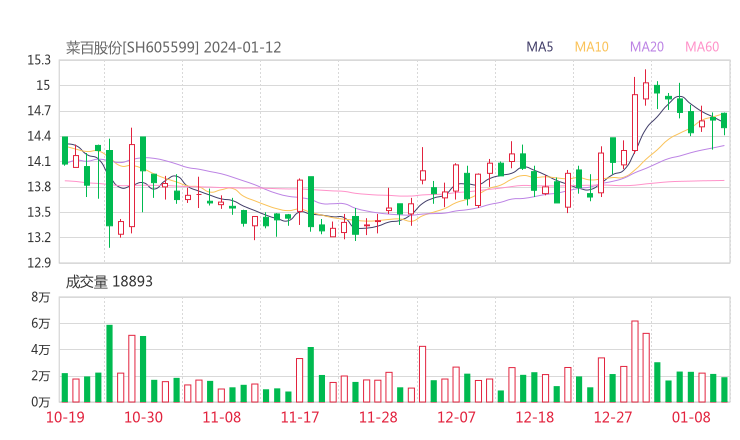Click the MA10 legend label
The width and height of the screenshot is (740, 440).
click(591, 47)
